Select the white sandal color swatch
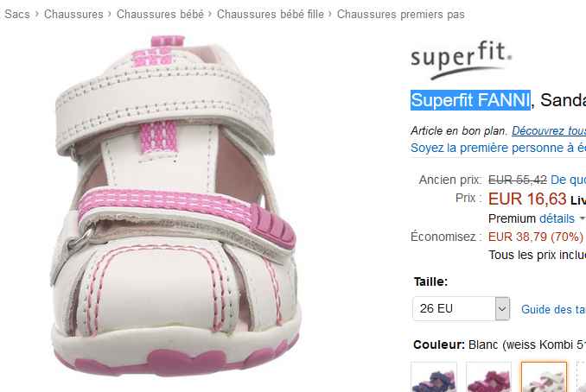Image resolution: width=586 pixels, height=392 pixels. [544, 376]
